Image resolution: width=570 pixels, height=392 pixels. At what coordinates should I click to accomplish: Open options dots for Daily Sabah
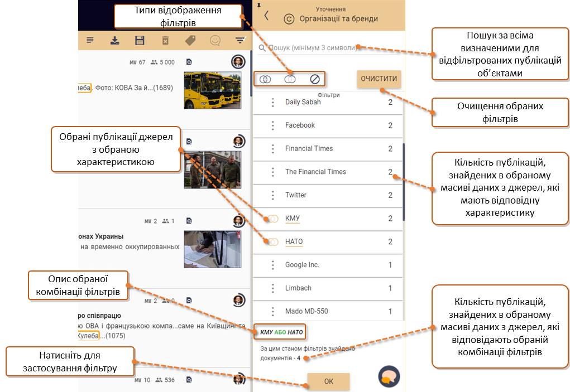(x=273, y=103)
